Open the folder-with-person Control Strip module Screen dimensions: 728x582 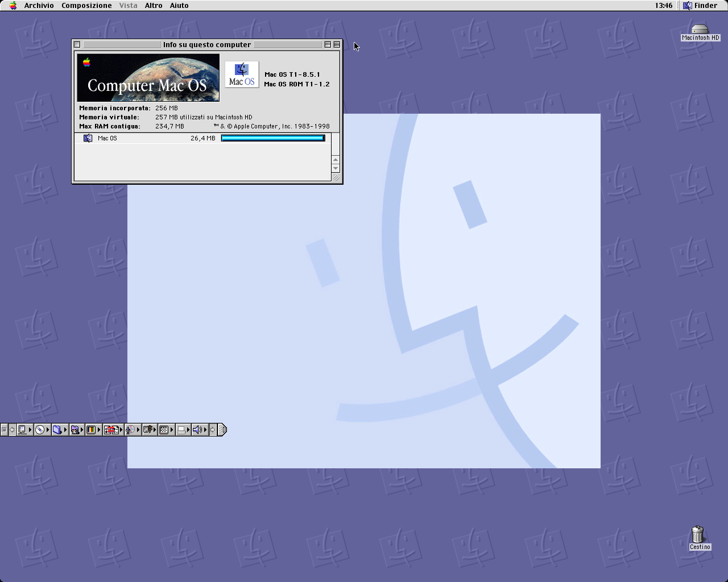(x=77, y=430)
